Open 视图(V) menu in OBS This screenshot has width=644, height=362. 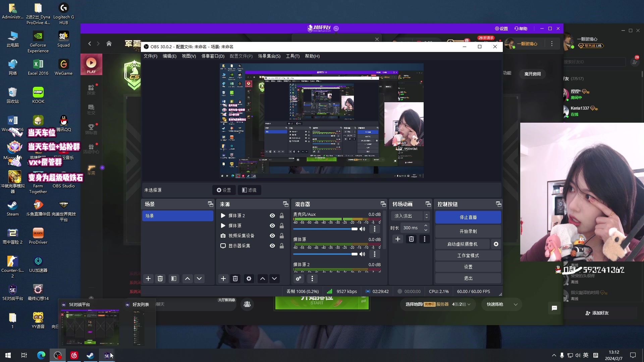click(x=189, y=56)
